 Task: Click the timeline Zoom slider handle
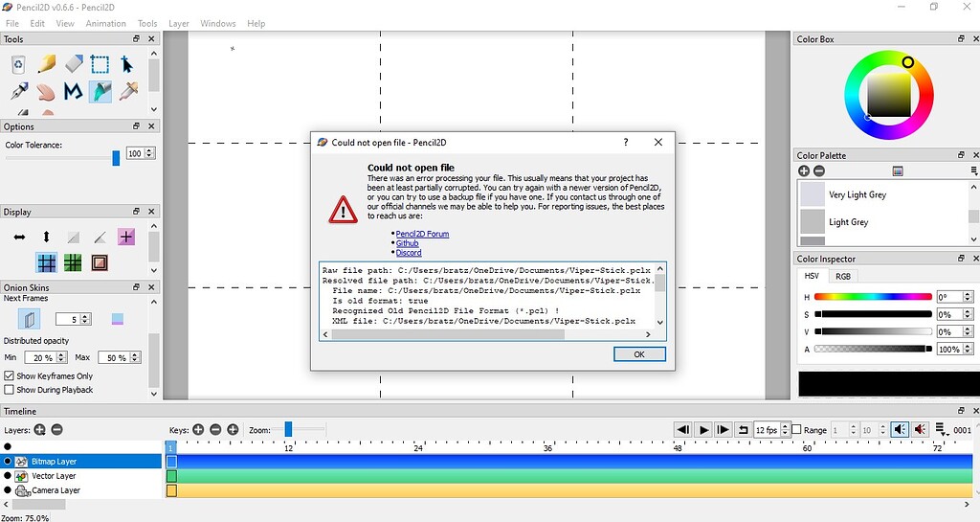pyautogui.click(x=288, y=429)
